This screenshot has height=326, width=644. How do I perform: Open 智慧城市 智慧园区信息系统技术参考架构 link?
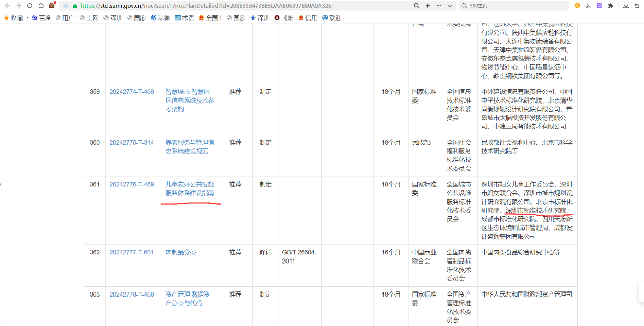click(x=190, y=101)
